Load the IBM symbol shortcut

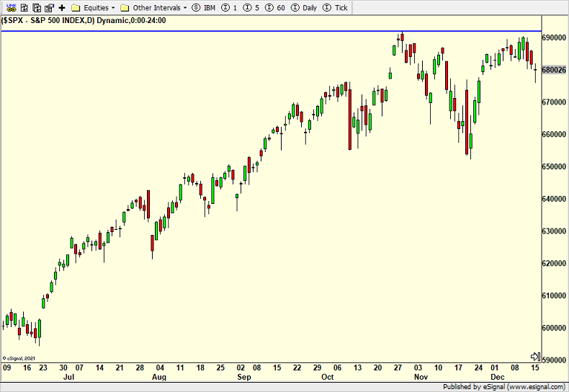point(204,8)
